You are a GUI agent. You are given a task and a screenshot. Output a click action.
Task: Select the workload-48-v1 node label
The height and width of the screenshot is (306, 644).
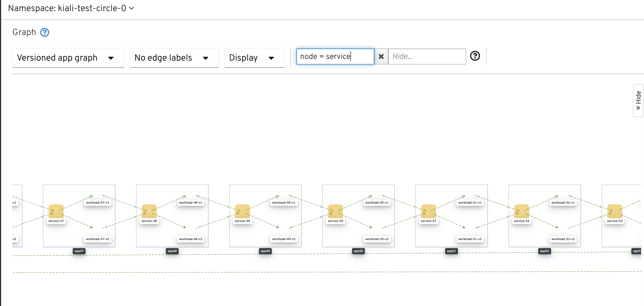coord(191,203)
